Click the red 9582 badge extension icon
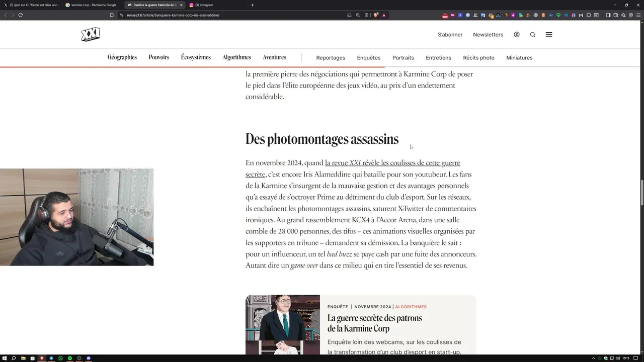This screenshot has height=362, width=644. pos(445,16)
